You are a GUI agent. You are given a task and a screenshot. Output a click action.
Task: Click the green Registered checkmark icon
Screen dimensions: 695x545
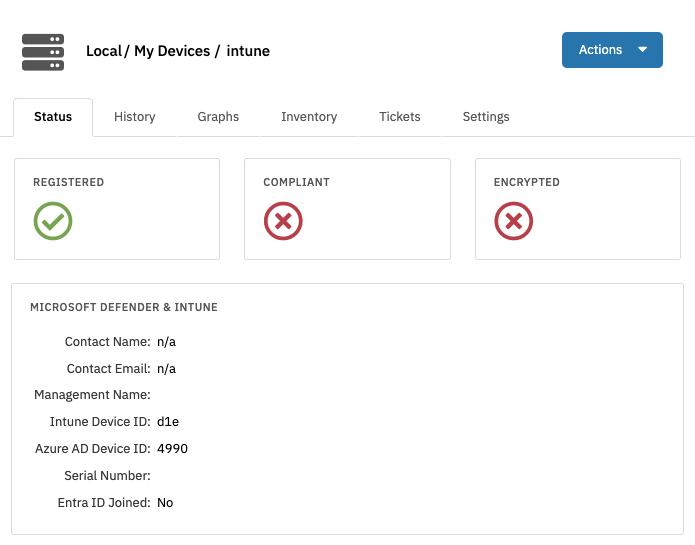click(x=53, y=221)
